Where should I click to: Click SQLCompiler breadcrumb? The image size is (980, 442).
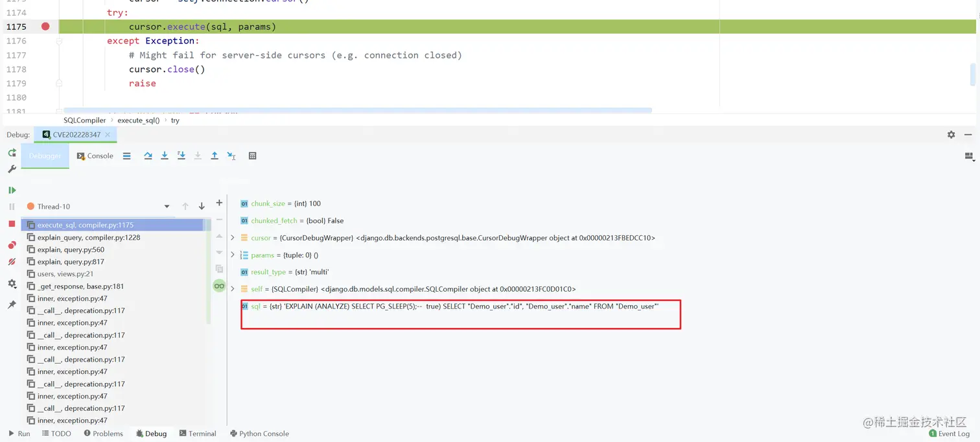pos(85,121)
